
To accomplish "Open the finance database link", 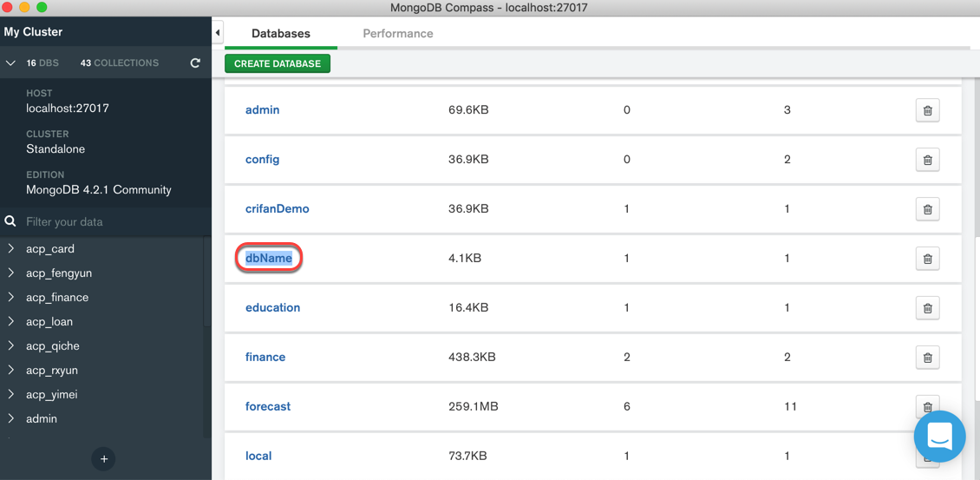I will (x=265, y=358).
